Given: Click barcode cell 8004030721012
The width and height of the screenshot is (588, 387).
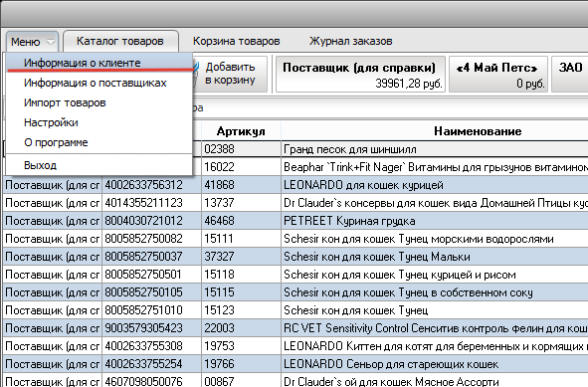Looking at the screenshot, I should tap(151, 221).
